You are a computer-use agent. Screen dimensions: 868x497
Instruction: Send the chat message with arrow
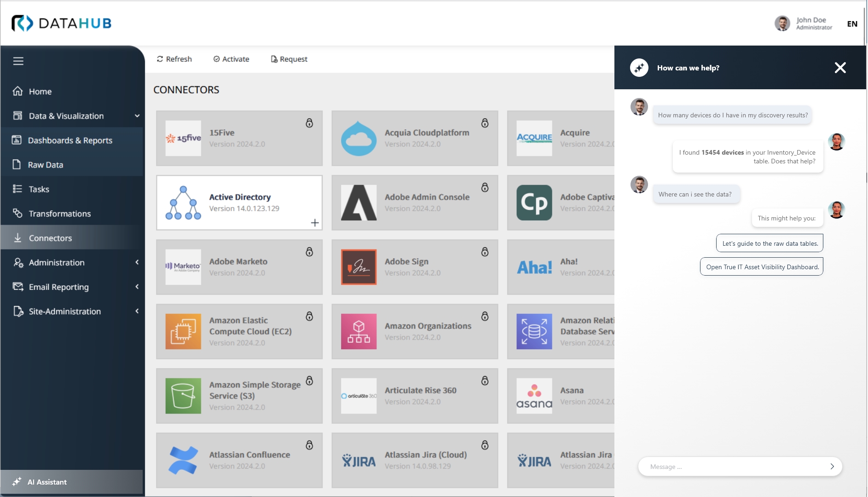(x=832, y=467)
